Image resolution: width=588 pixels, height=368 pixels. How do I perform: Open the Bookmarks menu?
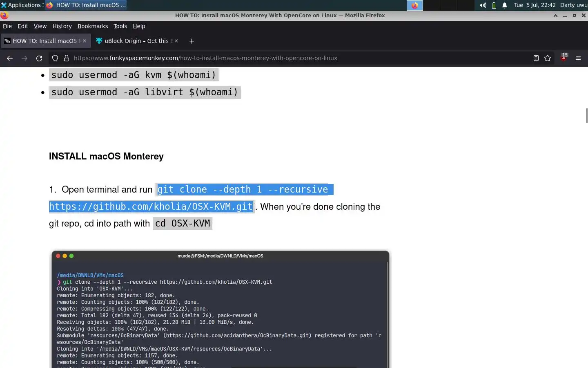[x=93, y=26]
